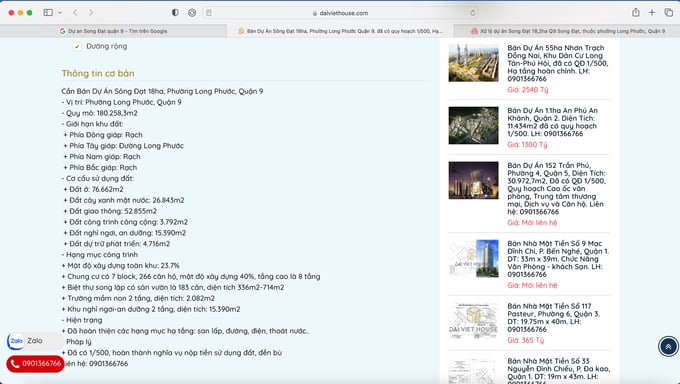
Task: Click the Giá: 365 Tỷ price
Action: (525, 340)
